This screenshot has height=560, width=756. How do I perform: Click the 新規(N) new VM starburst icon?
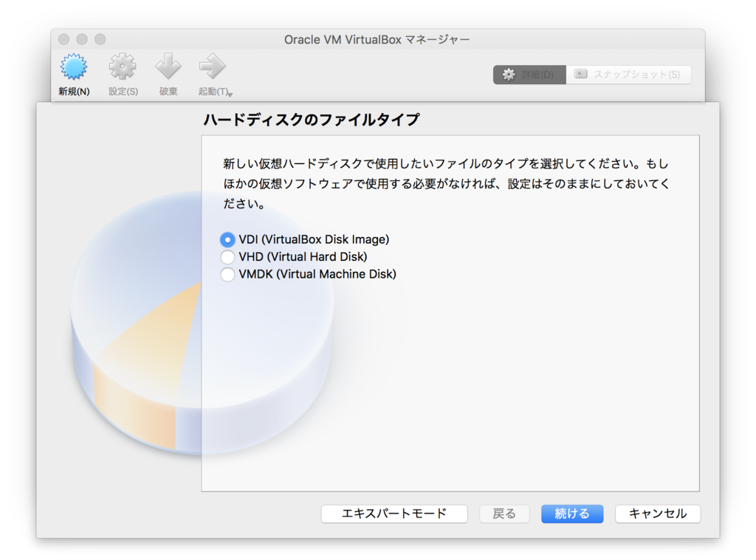click(74, 66)
